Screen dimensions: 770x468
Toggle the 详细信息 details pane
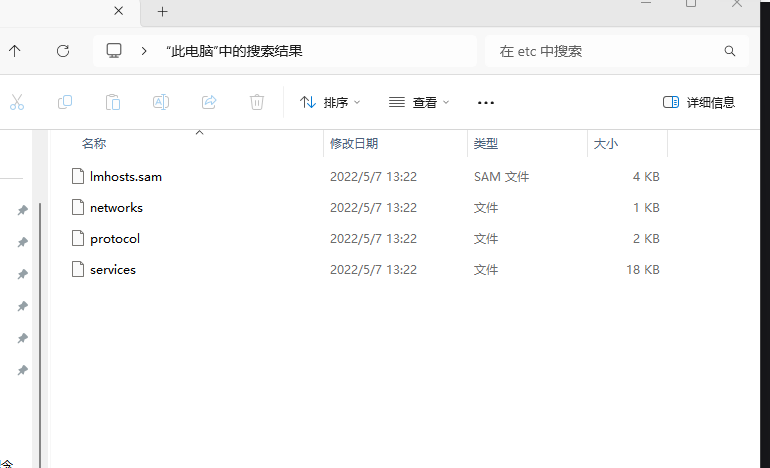pos(699,102)
